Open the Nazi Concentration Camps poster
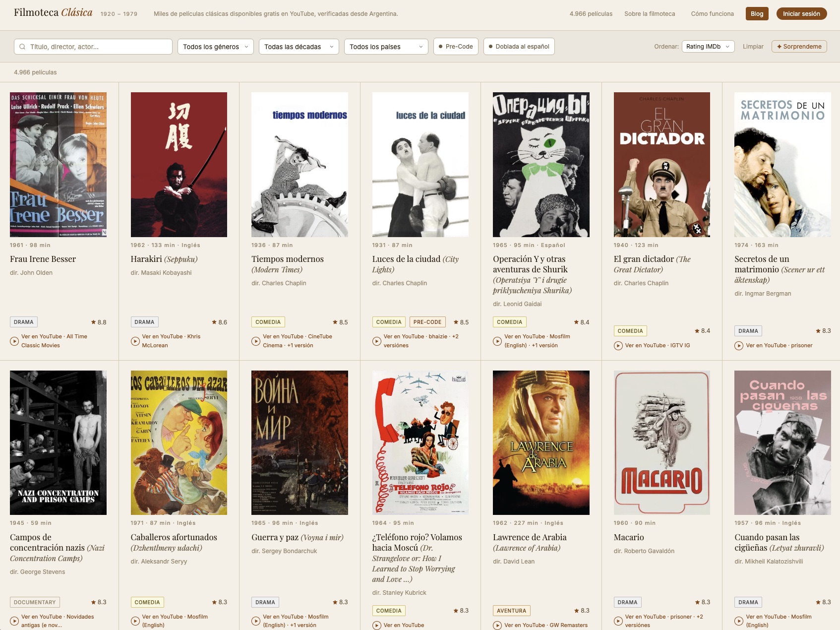Screen dimensions: 840x630 58,442
